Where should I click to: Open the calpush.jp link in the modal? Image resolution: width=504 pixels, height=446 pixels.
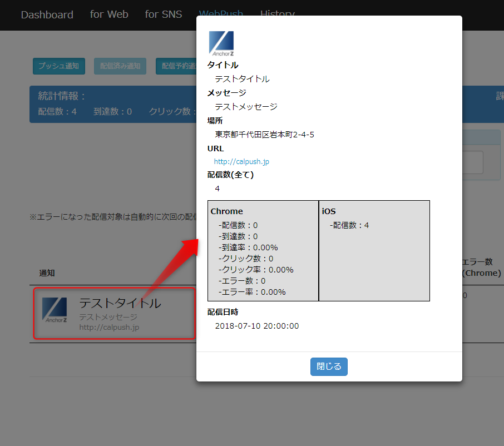[241, 162]
